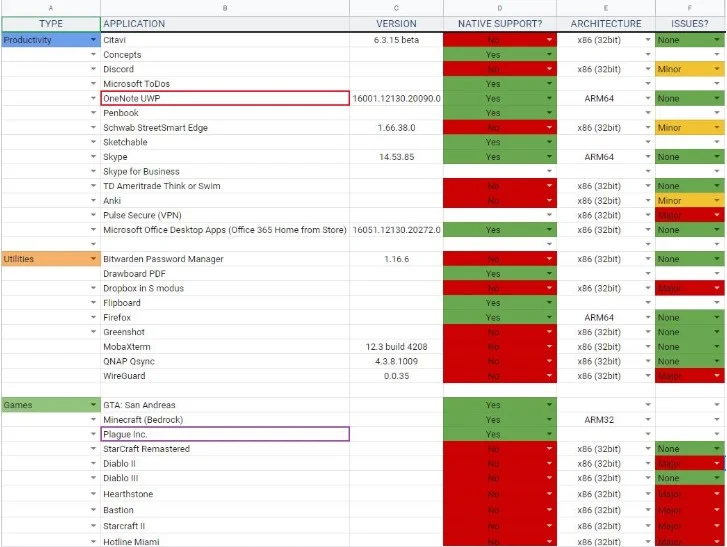This screenshot has width=727, height=547.
Task: Open Issues dropdown in Diablo III row
Action: tap(717, 478)
